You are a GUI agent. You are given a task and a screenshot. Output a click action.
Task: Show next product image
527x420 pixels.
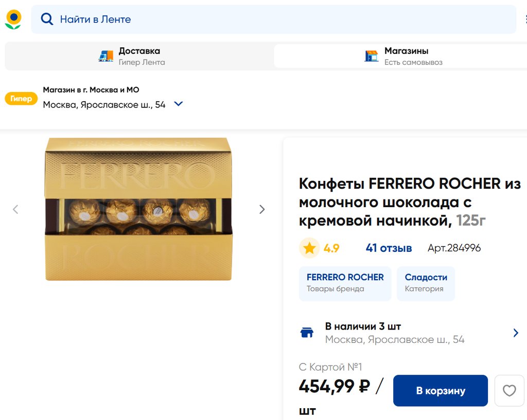(x=262, y=209)
